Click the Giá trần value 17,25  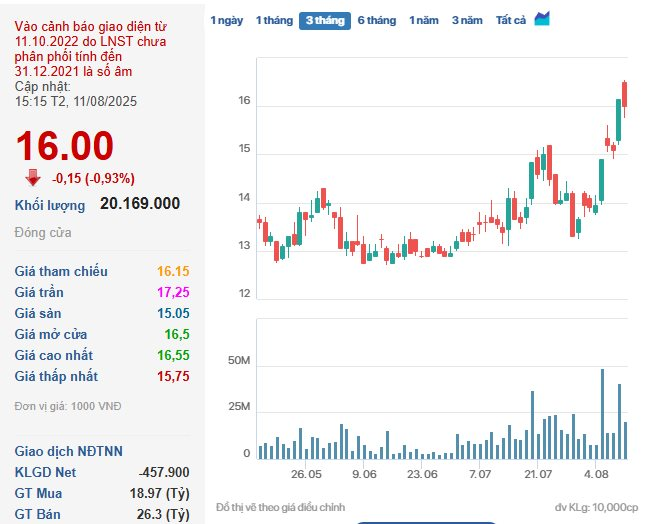point(173,292)
